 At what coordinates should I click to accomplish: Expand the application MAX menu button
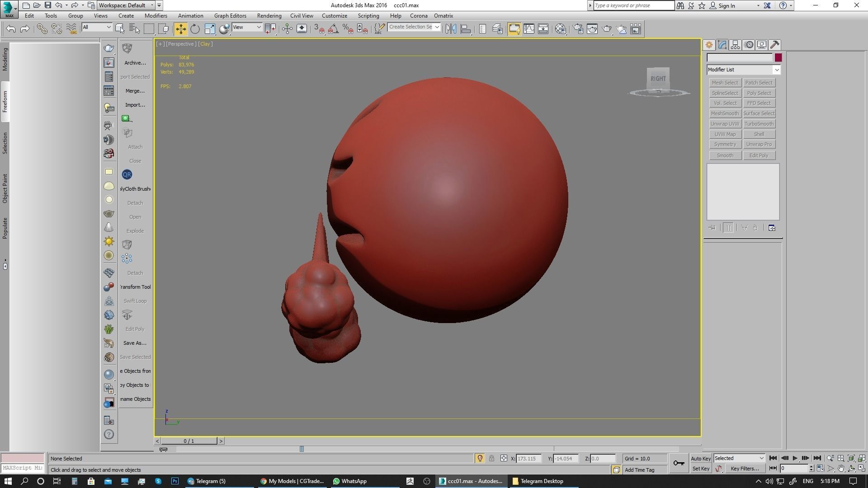pos(9,9)
